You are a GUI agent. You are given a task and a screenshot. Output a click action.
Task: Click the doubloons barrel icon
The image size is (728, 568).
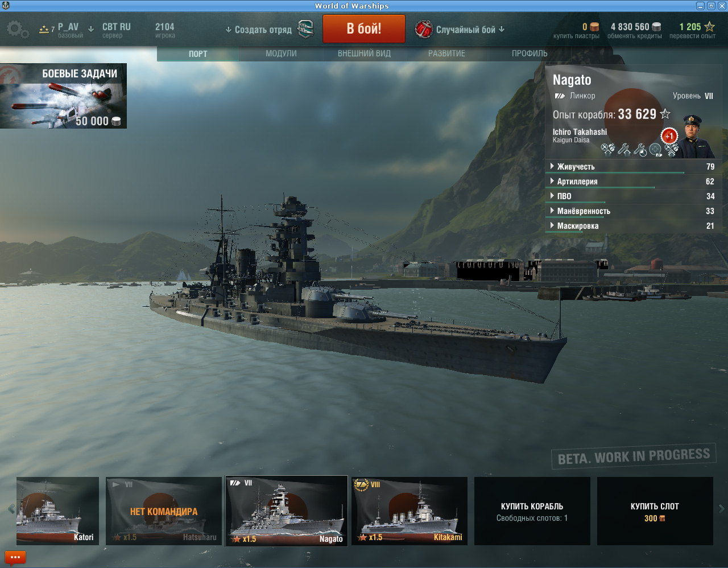(x=594, y=27)
